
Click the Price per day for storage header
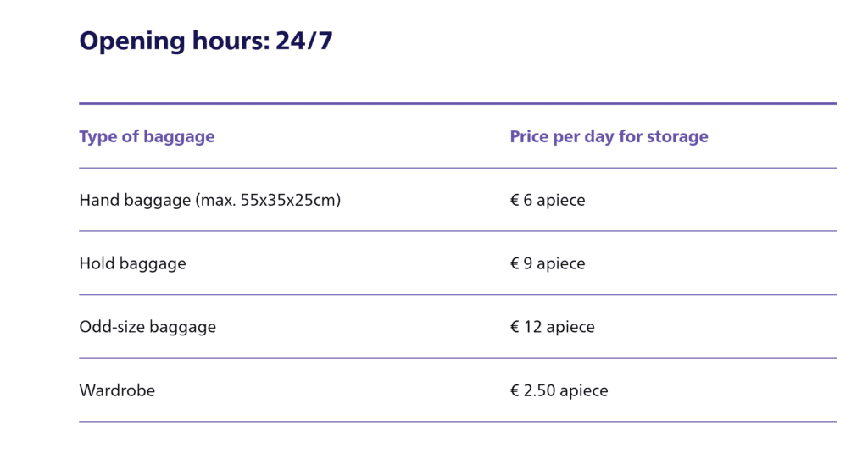(x=609, y=136)
